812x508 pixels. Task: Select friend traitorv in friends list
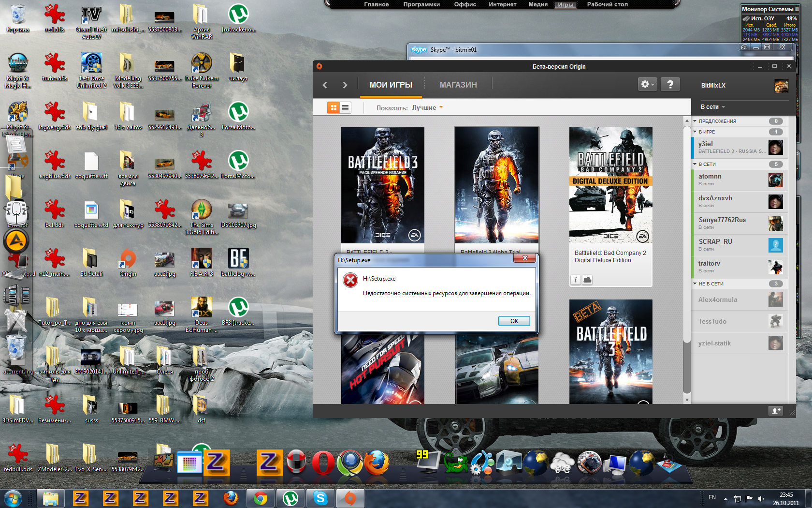pyautogui.click(x=739, y=267)
